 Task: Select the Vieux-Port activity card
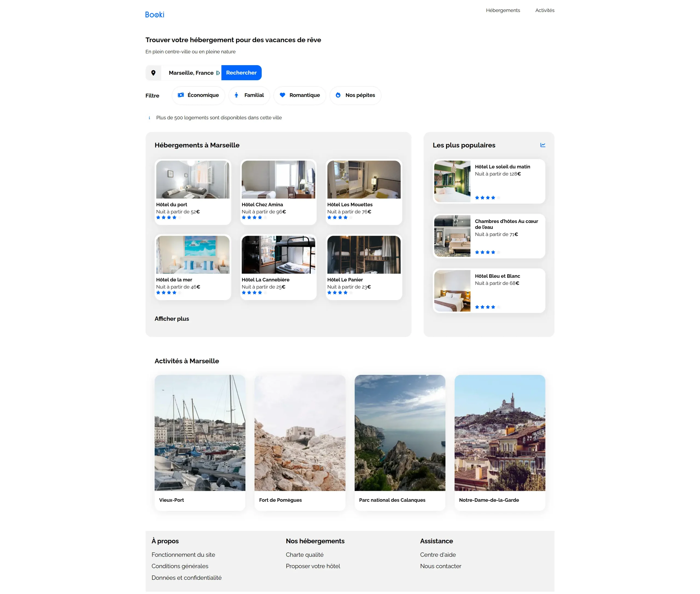(x=200, y=442)
